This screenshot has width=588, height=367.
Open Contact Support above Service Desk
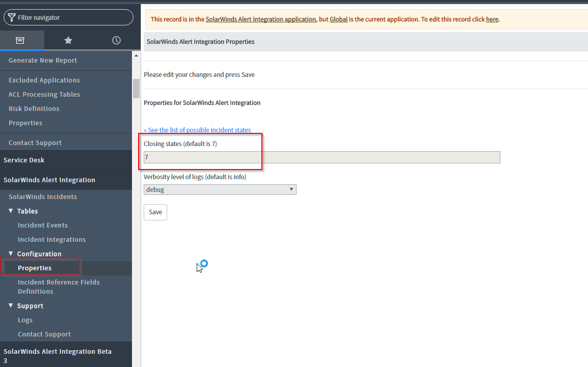point(35,143)
